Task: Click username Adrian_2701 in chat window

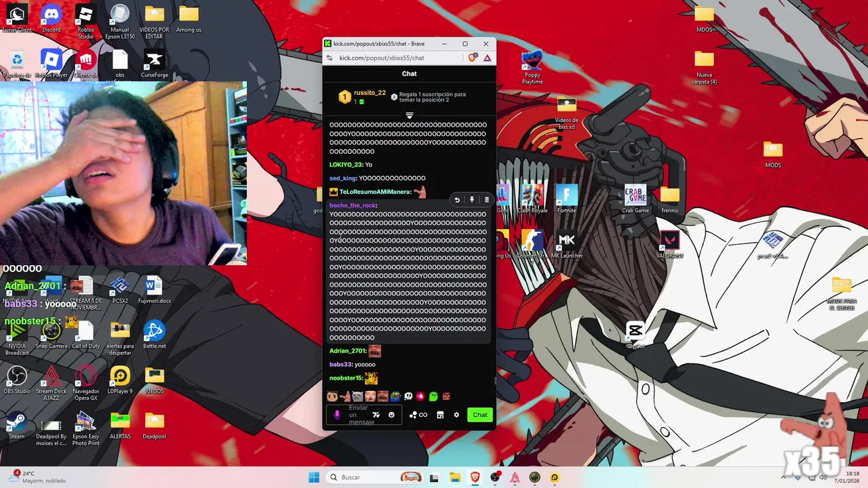Action: coord(347,351)
